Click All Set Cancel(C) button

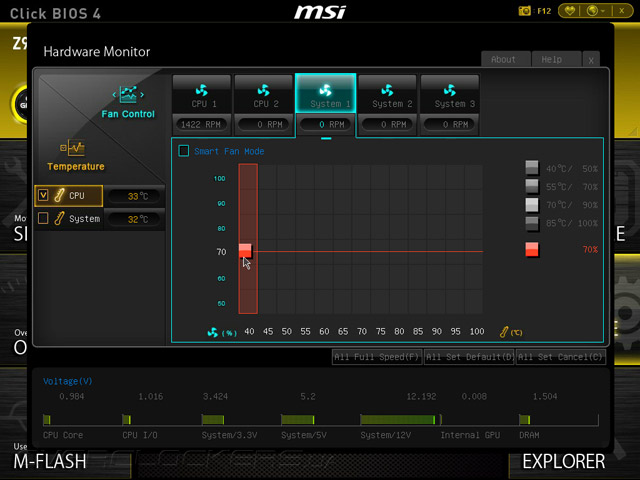click(x=560, y=357)
